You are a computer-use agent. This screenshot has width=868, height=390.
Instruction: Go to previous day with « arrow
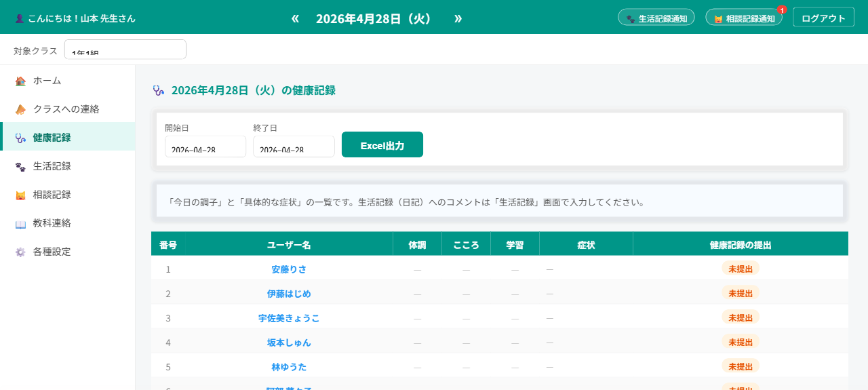click(295, 18)
